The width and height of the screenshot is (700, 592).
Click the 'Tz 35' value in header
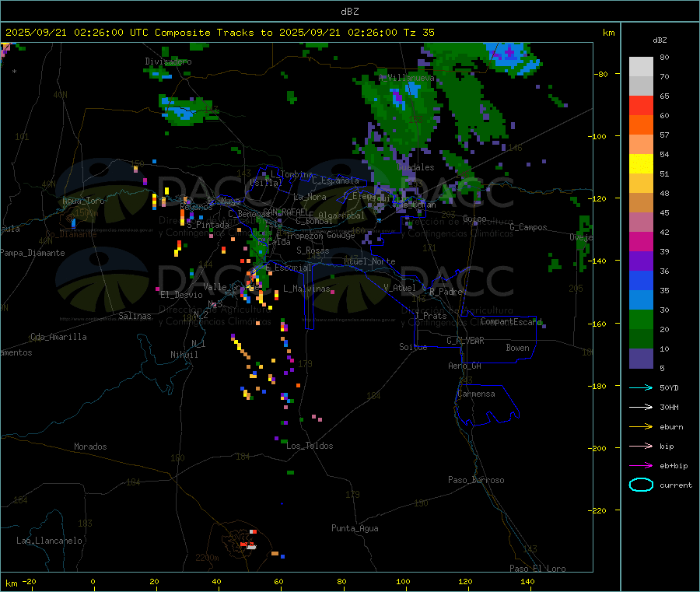pyautogui.click(x=418, y=32)
